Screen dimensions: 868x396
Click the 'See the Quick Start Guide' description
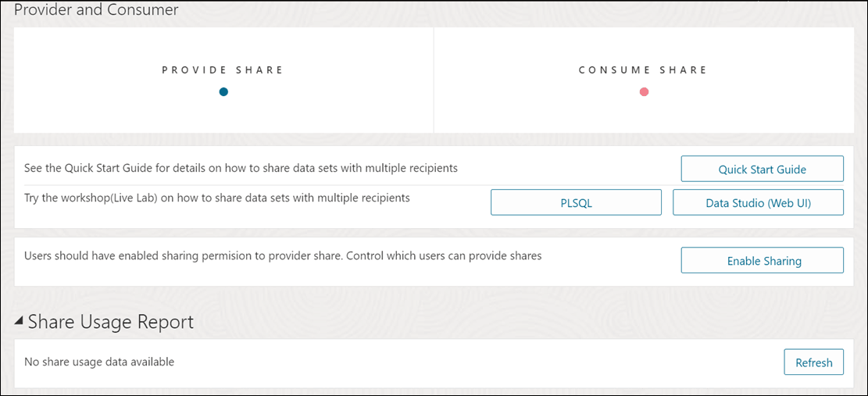point(241,168)
